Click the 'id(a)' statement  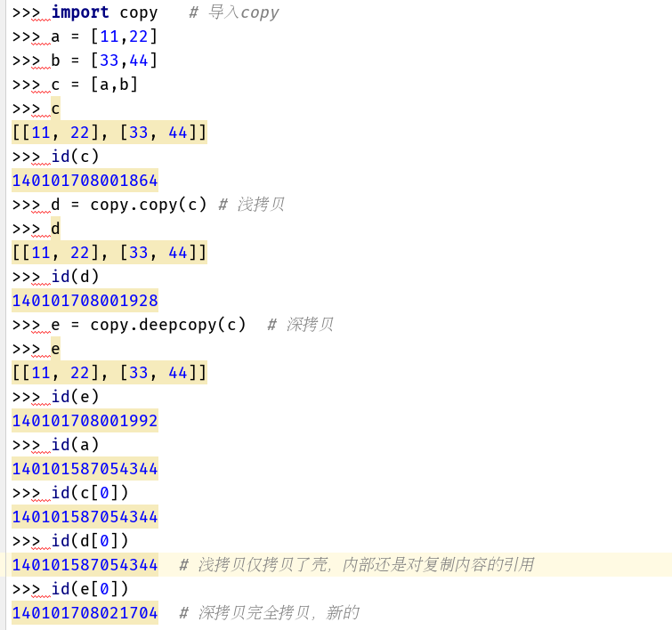pyautogui.click(x=75, y=444)
